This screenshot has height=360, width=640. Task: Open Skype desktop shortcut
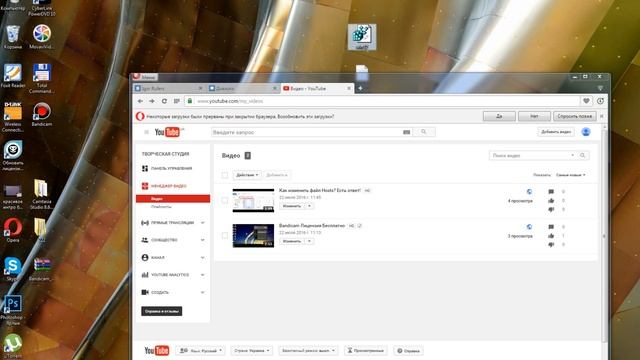coord(13,269)
